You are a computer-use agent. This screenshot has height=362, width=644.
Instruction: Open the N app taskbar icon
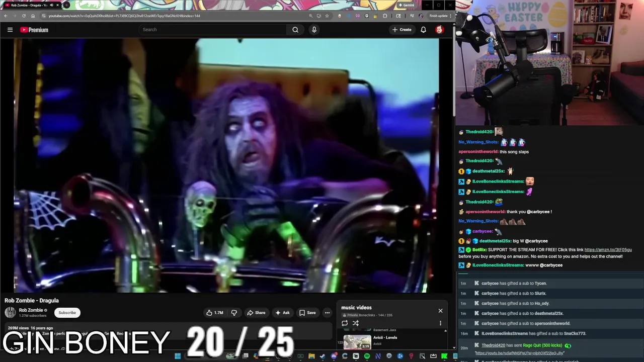tap(378, 356)
